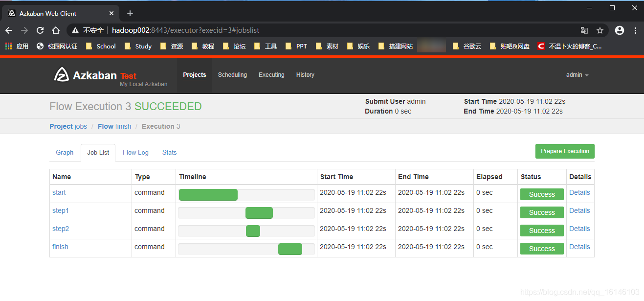Viewport: 644px width, 301px height.
Task: Click the start job timeline bar
Action: click(208, 195)
